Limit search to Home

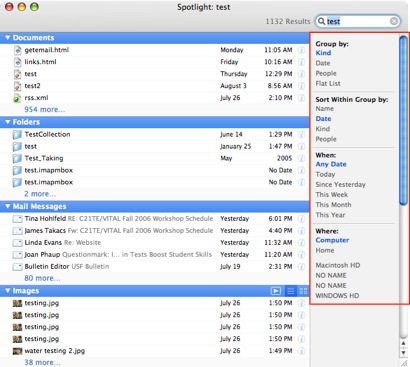[x=325, y=250]
